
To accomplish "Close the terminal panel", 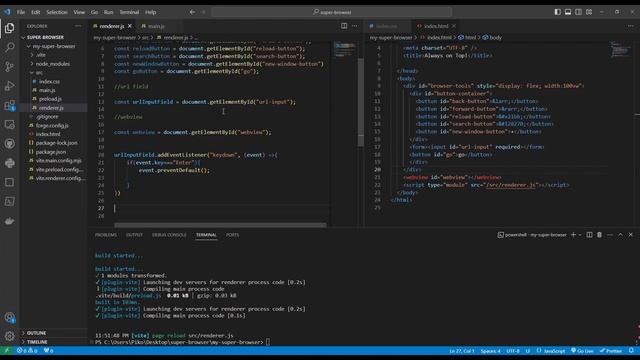I will coord(631,235).
